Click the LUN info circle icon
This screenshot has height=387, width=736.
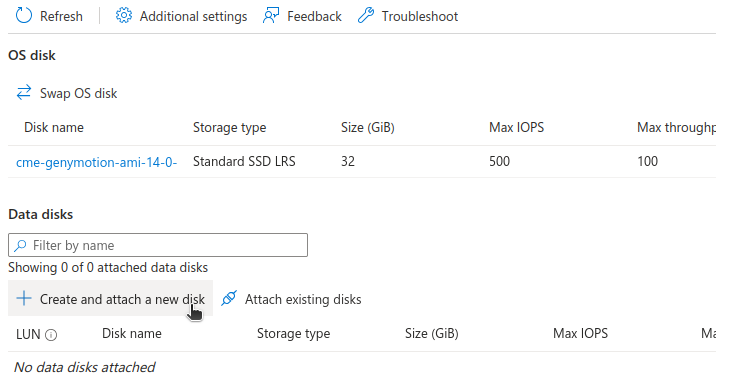coord(51,335)
